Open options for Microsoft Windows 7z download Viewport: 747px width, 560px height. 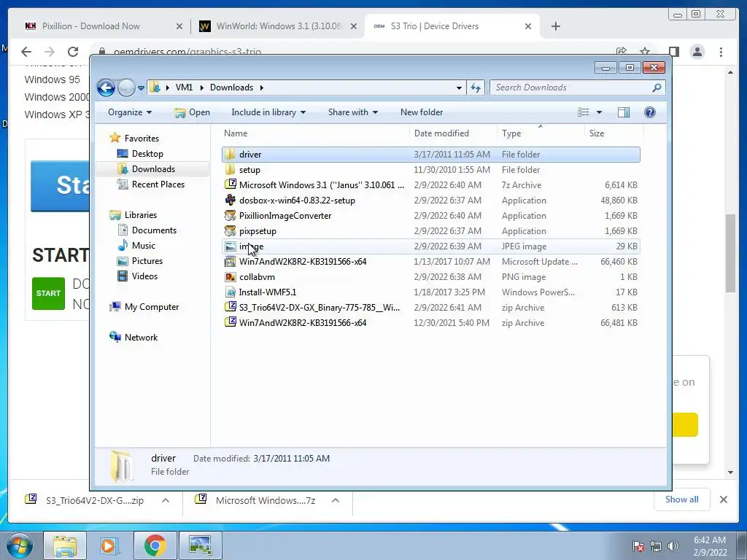click(x=336, y=500)
